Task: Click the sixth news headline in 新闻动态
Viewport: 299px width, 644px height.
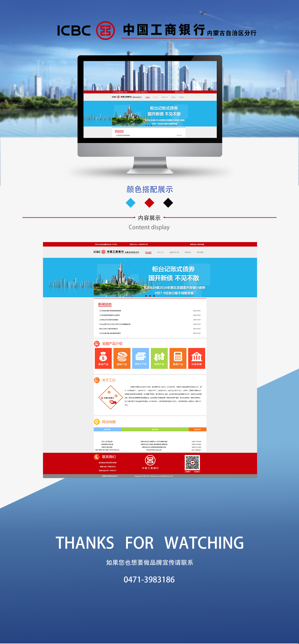Action: 110,333
